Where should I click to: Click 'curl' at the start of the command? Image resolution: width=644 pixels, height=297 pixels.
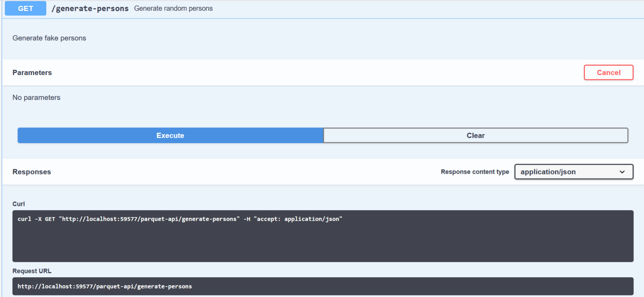tap(24, 219)
